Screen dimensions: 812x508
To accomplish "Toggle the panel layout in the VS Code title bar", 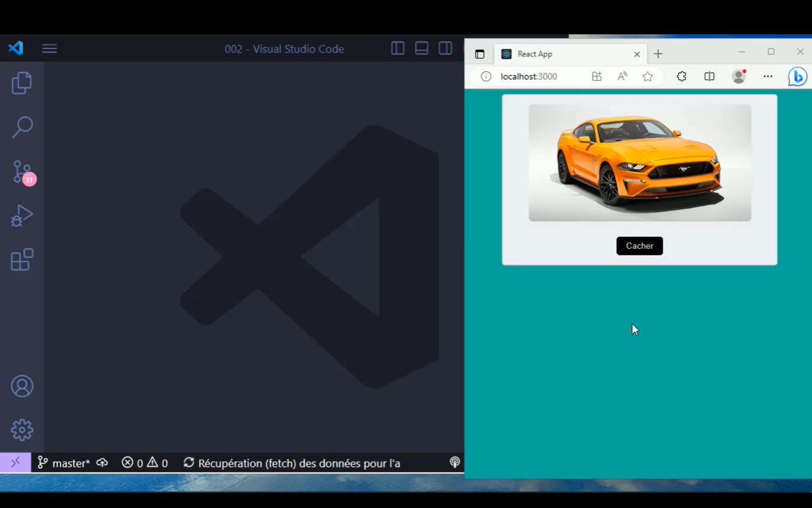I will pos(422,48).
